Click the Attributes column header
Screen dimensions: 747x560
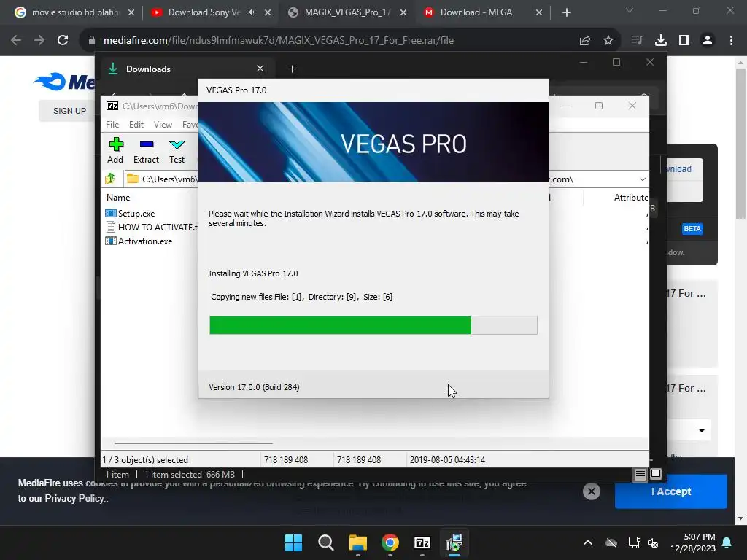click(x=631, y=197)
